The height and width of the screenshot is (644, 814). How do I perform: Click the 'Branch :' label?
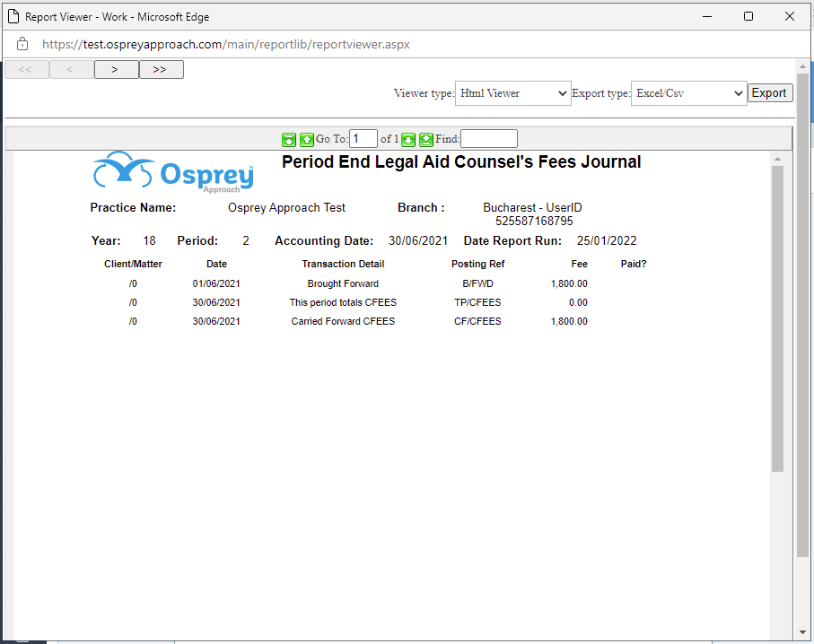click(x=421, y=207)
